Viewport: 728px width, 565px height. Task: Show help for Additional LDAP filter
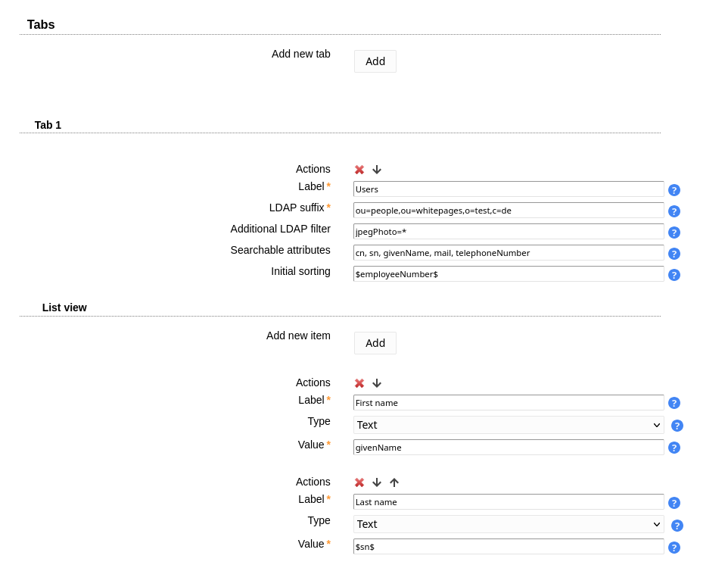pos(674,233)
